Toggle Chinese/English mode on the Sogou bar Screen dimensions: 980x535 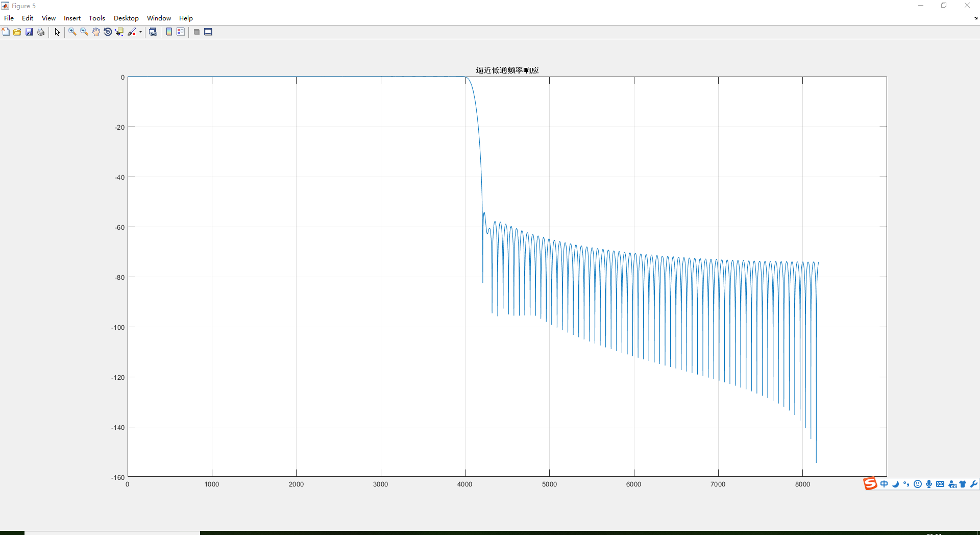click(884, 484)
